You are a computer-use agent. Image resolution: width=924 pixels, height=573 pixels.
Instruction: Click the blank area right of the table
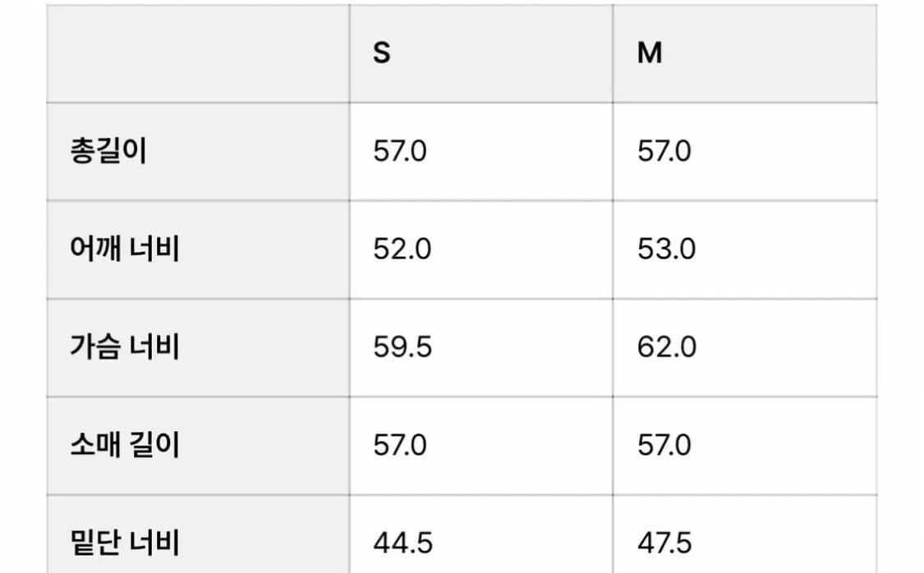point(900,287)
